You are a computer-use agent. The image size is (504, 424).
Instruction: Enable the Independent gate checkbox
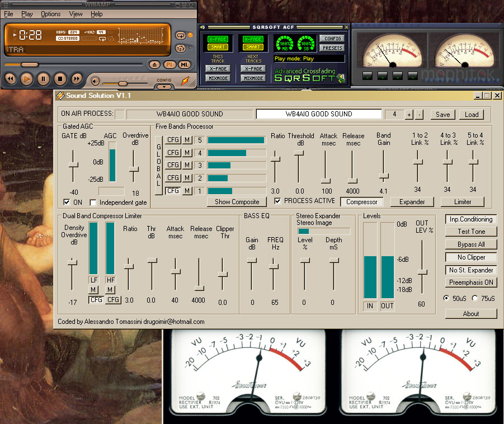(x=93, y=202)
